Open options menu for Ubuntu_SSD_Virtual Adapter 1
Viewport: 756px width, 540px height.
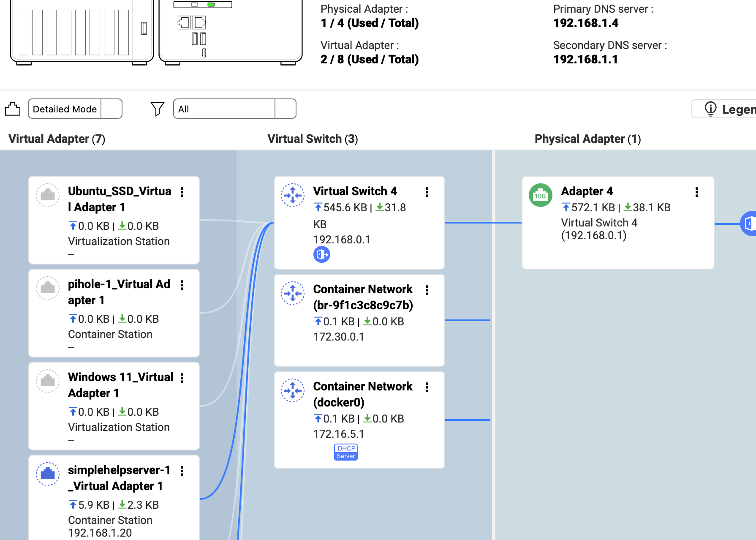click(x=182, y=192)
